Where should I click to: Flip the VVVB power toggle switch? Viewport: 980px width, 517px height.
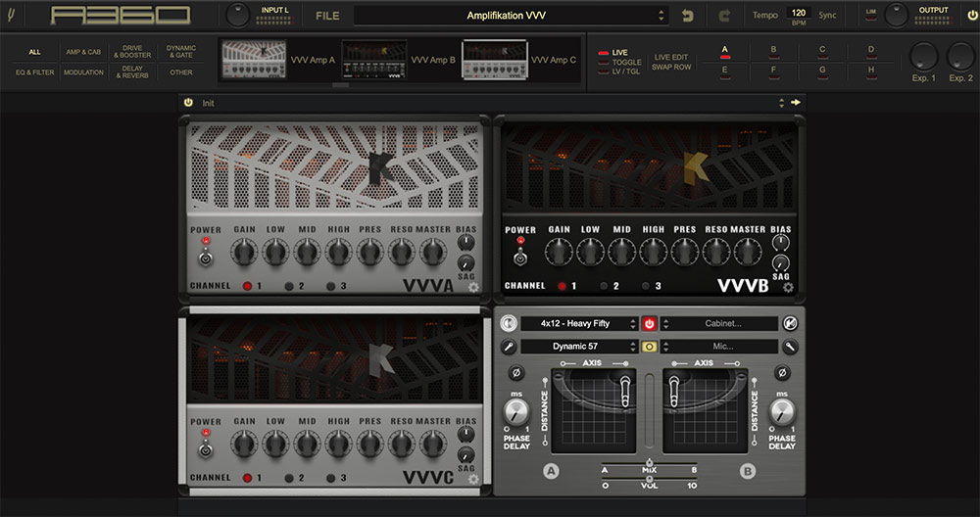520,257
